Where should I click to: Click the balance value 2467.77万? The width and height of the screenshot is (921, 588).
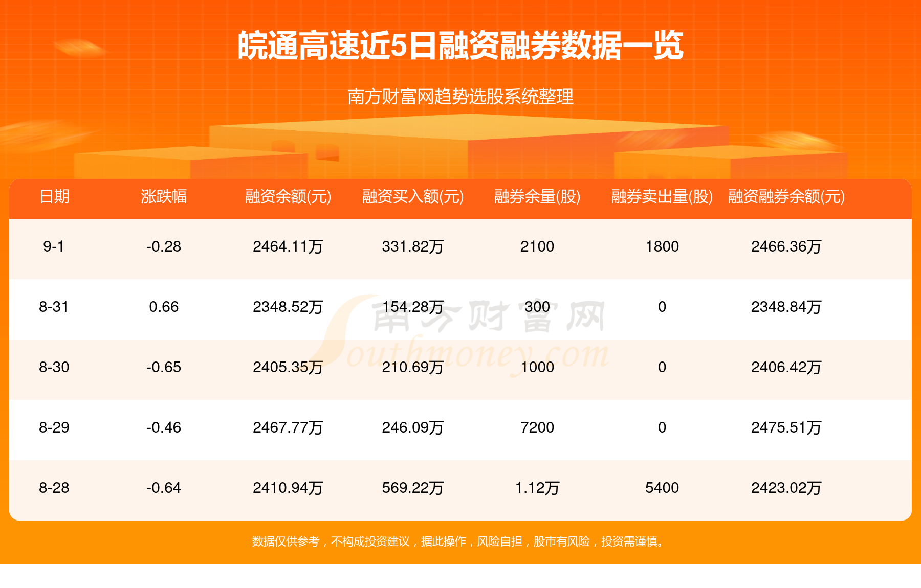pyautogui.click(x=288, y=427)
